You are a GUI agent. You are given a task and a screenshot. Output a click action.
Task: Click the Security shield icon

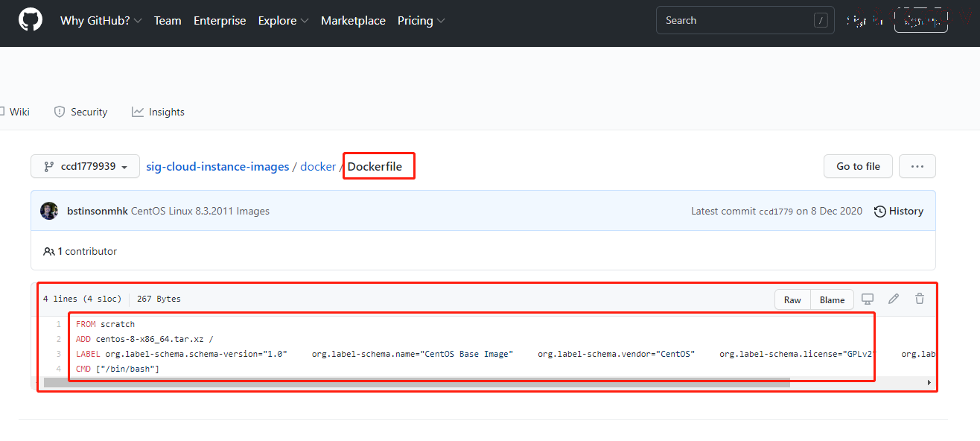(x=60, y=112)
